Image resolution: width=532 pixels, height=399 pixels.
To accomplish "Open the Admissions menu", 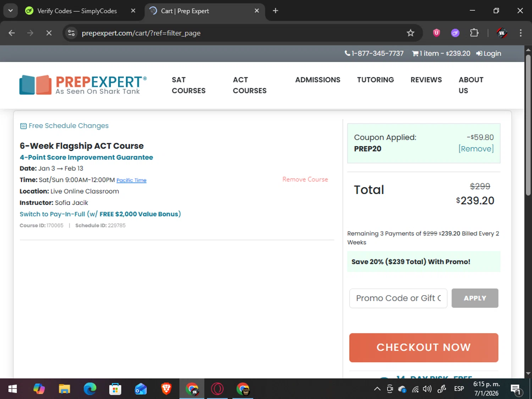I will click(317, 80).
